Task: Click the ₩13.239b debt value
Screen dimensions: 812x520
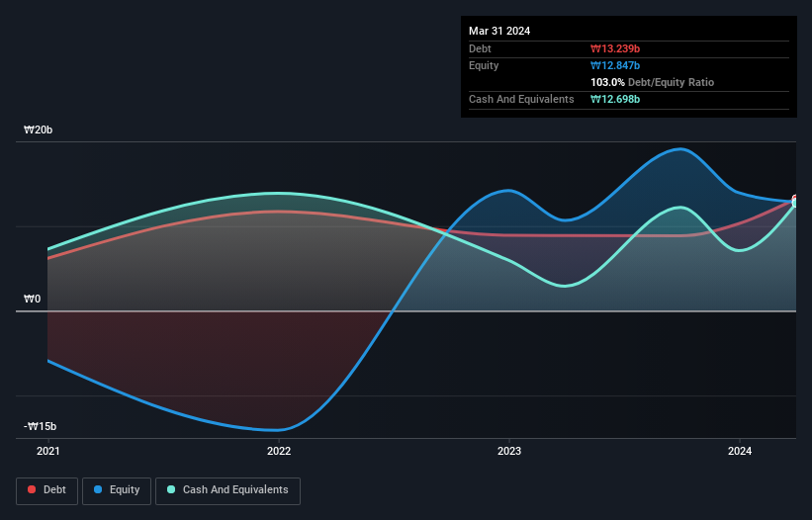Action: tap(615, 48)
